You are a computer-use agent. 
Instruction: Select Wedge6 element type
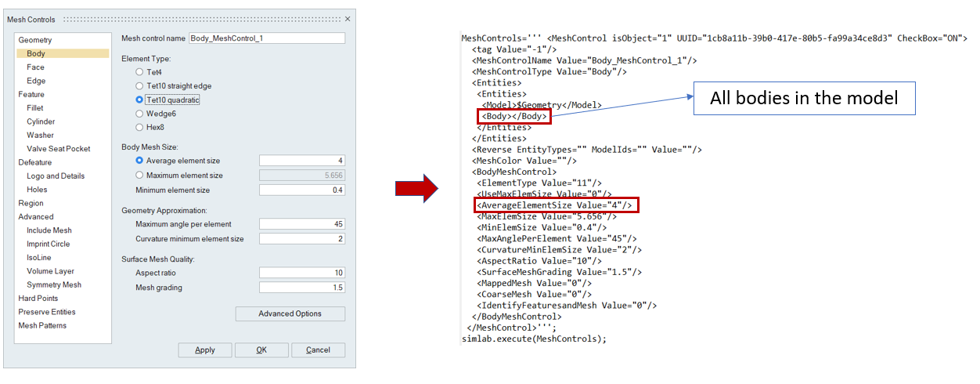[139, 114]
